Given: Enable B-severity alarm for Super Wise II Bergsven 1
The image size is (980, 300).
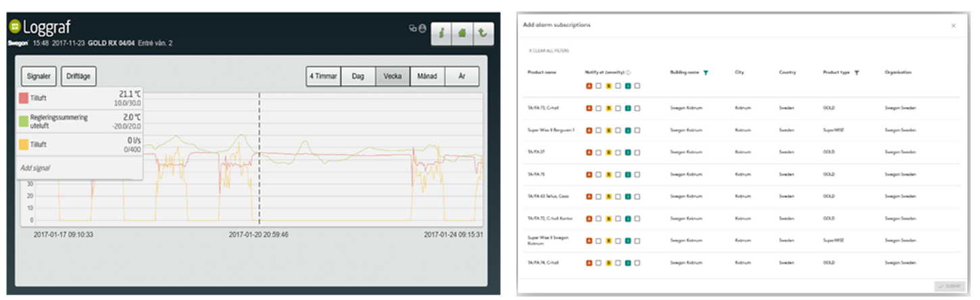Looking at the screenshot, I should pyautogui.click(x=618, y=130).
